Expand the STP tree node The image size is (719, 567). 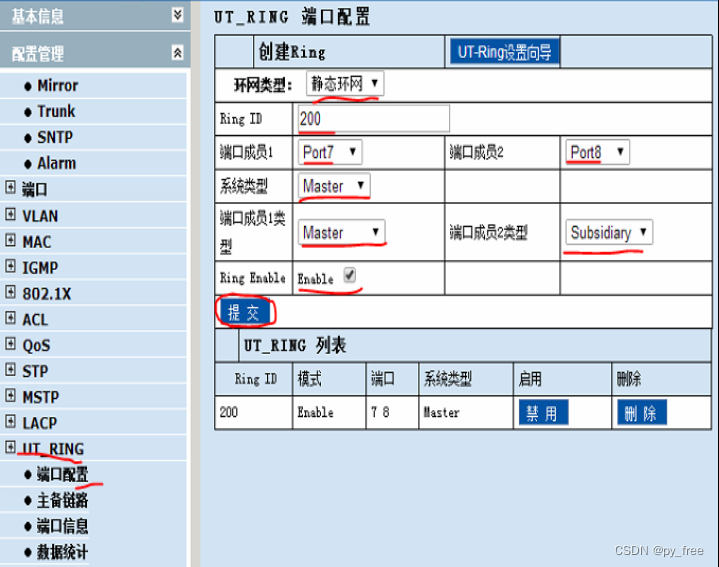click(x=10, y=369)
